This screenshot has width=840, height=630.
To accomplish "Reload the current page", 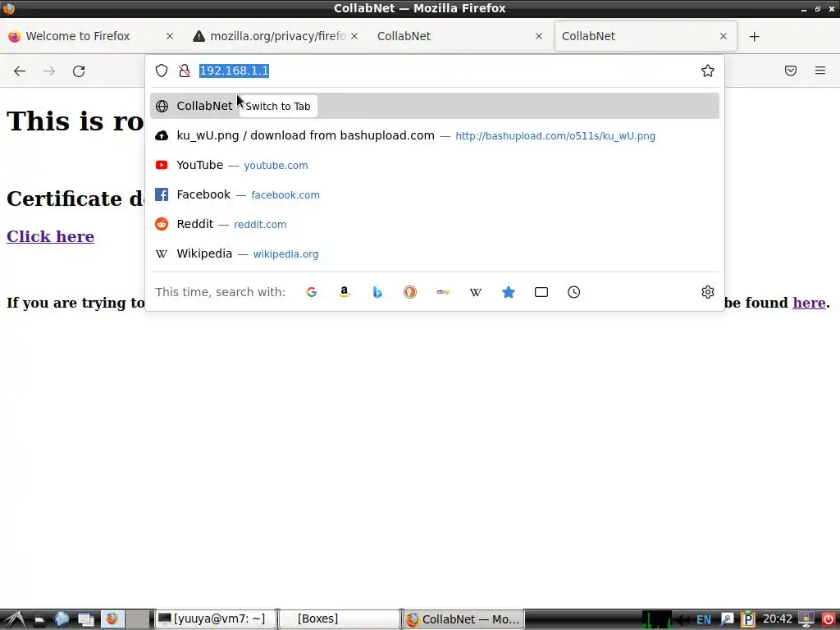I will pos(79,71).
